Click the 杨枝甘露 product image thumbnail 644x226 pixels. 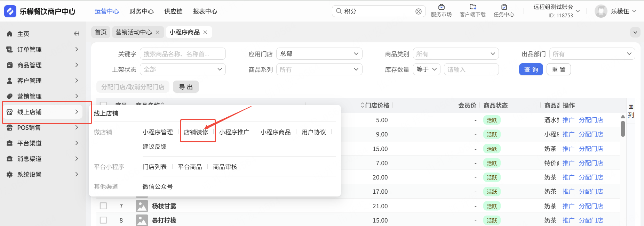(x=142, y=206)
